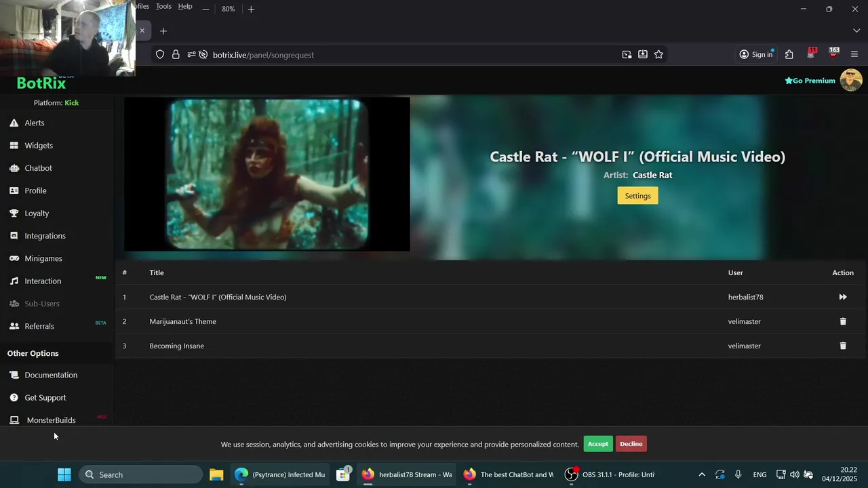The height and width of the screenshot is (488, 868).
Task: Delete Marijuanaut's Theme from the queue
Action: [x=843, y=321]
